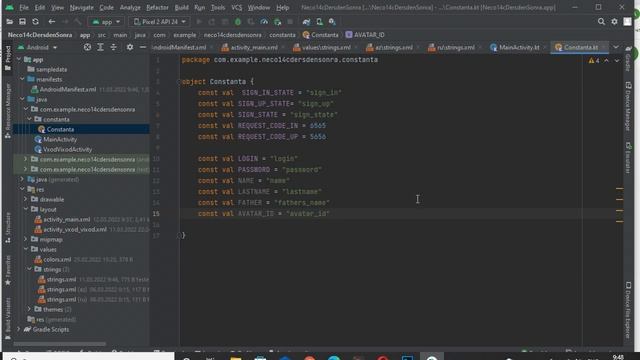Fold the object Constanta code block
This screenshot has width=640, height=360.
pyautogui.click(x=179, y=82)
